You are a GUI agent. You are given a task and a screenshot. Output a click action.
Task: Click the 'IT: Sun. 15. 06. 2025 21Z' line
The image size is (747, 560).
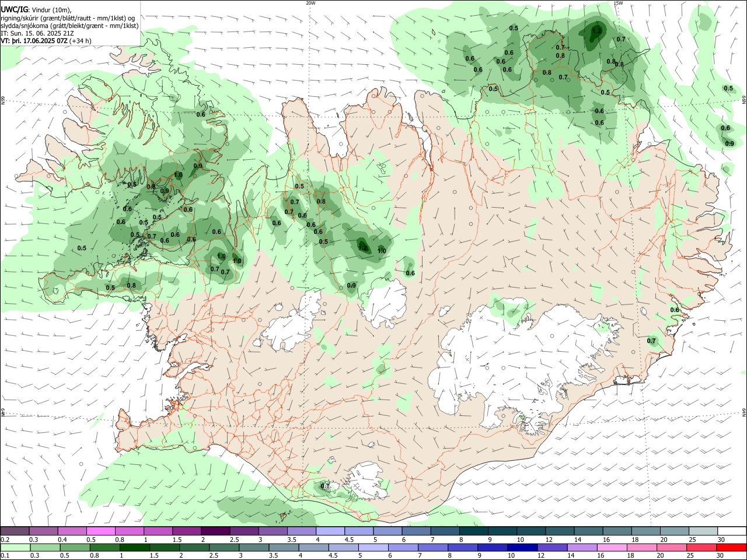coord(37,33)
